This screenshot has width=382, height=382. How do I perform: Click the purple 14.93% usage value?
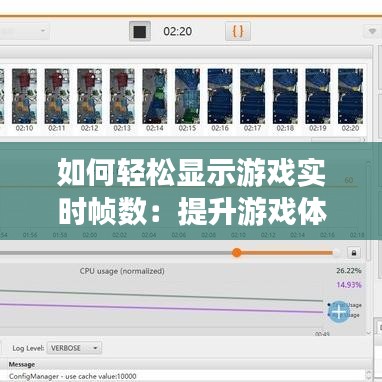click(x=349, y=285)
